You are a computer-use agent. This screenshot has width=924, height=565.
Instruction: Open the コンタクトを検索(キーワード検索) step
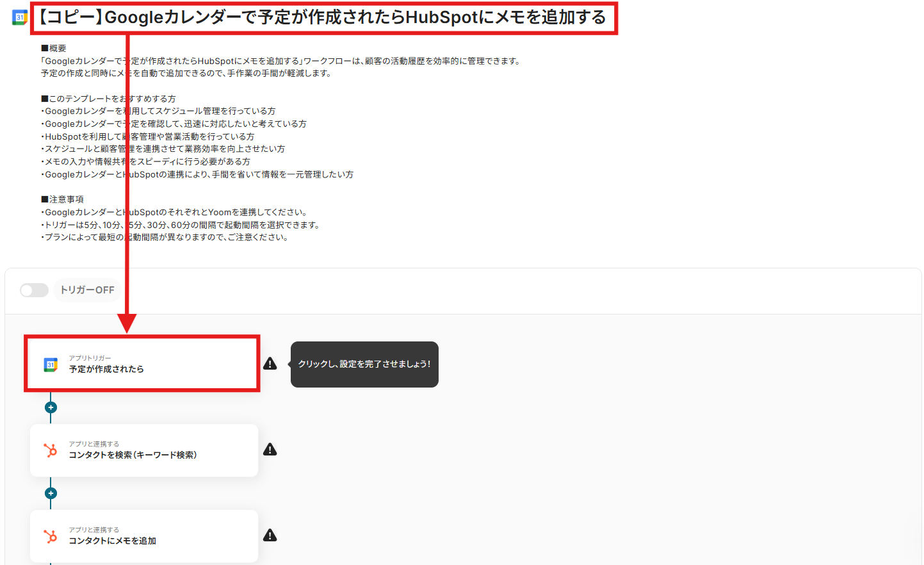[x=143, y=450]
